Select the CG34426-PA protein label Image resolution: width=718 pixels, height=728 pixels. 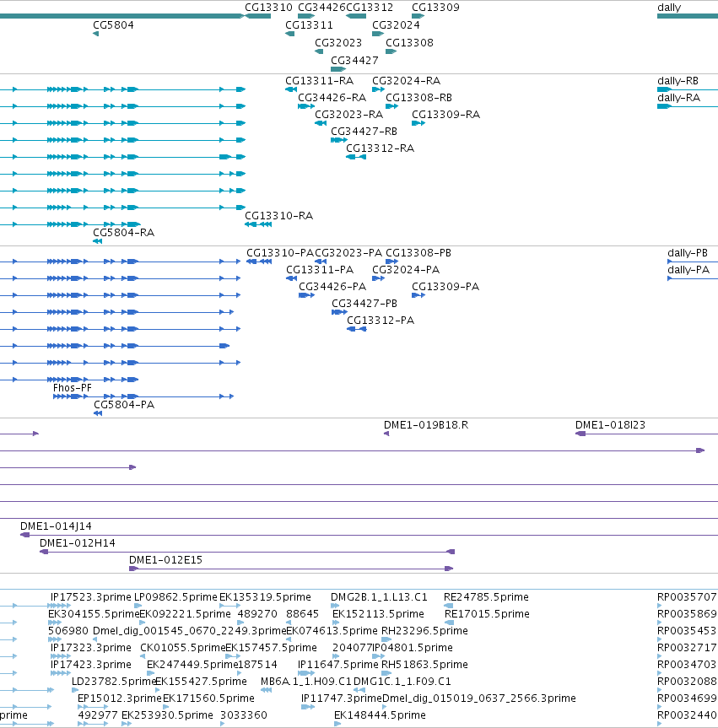pos(332,287)
